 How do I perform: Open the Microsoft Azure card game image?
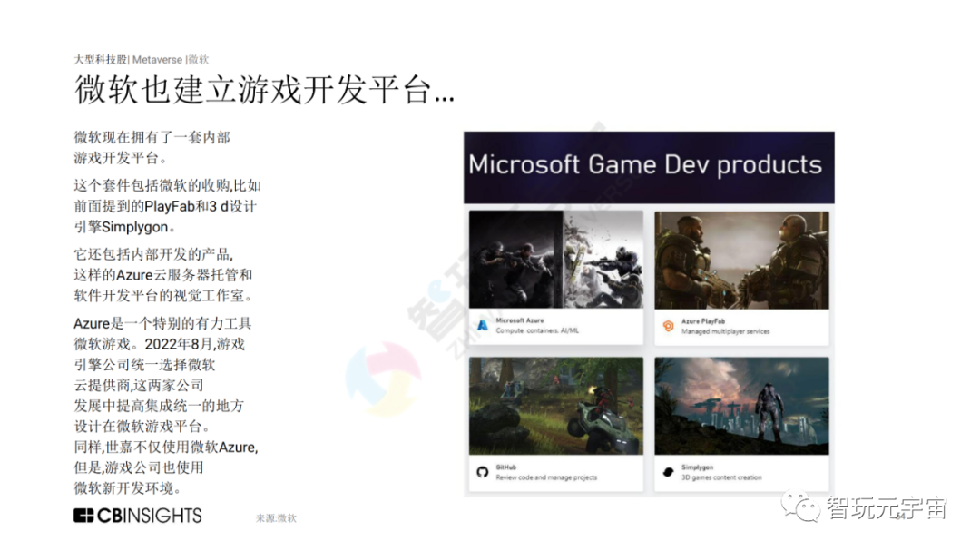[x=556, y=260]
